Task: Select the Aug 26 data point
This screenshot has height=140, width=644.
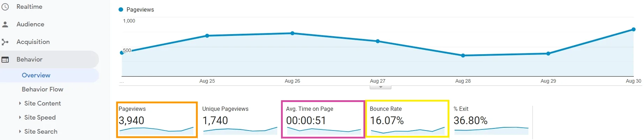Action: coord(293,33)
